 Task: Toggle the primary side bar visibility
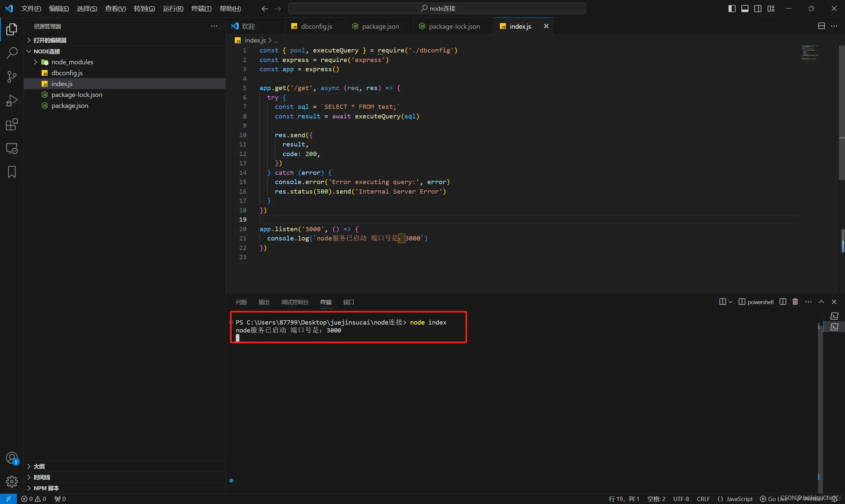coord(732,9)
